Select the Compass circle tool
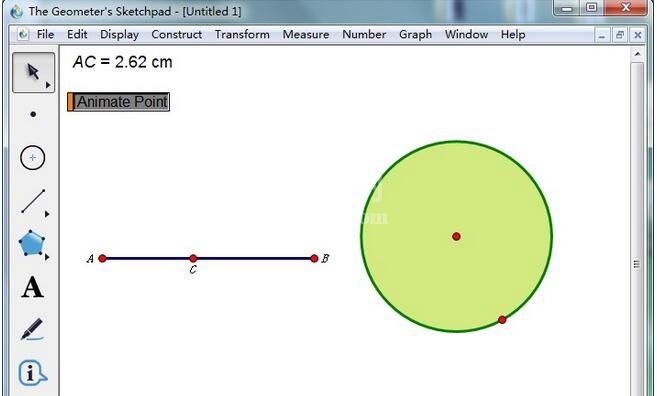 (x=33, y=158)
